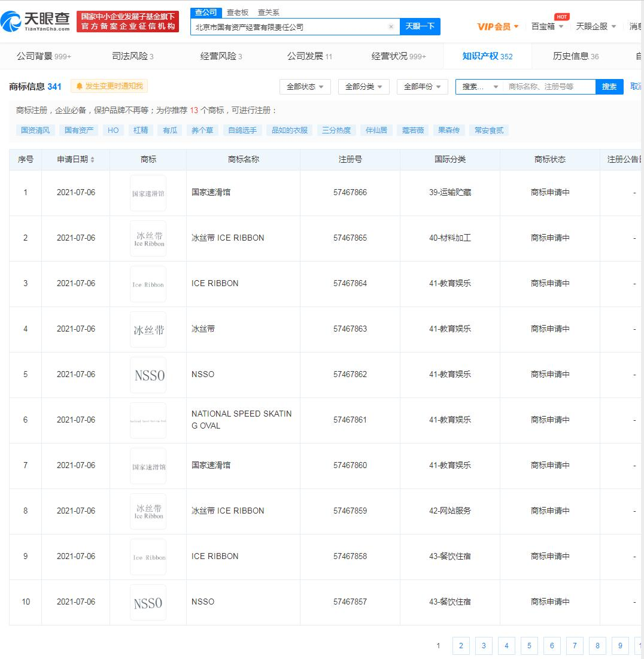The height and width of the screenshot is (659, 644).
Task: Switch to the 历史信息 tab
Action: point(575,56)
